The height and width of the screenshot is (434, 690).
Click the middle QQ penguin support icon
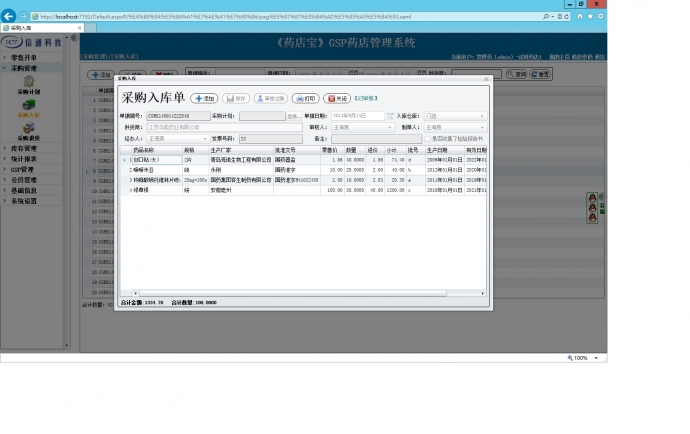coord(592,208)
